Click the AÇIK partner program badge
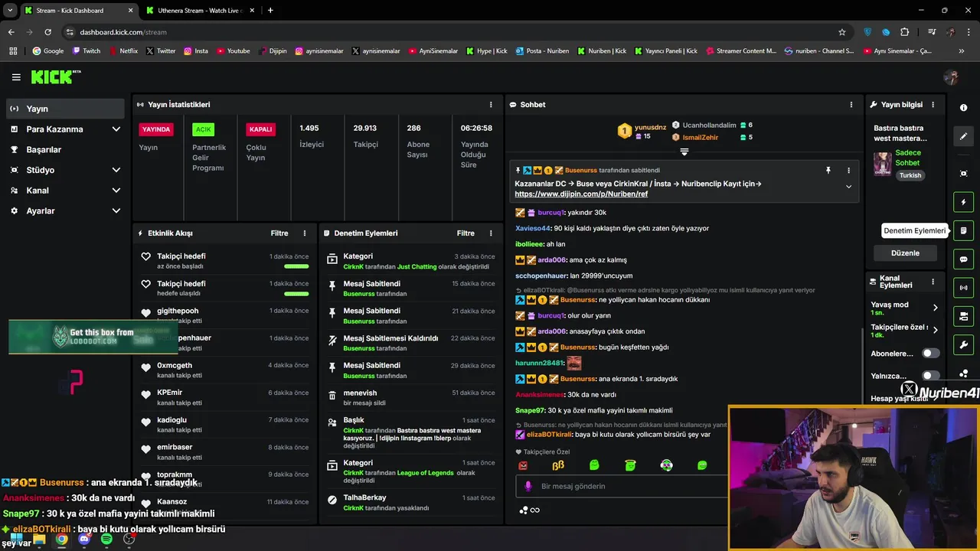This screenshot has height=551, width=980. [x=203, y=129]
